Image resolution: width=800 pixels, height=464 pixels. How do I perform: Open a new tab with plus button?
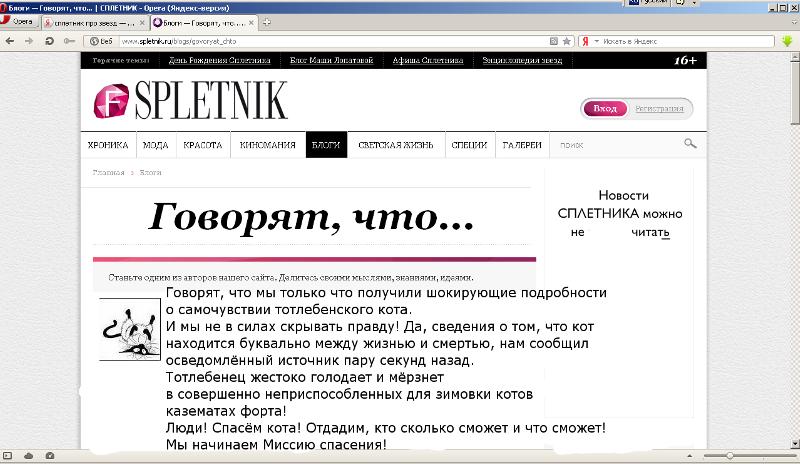click(x=266, y=22)
